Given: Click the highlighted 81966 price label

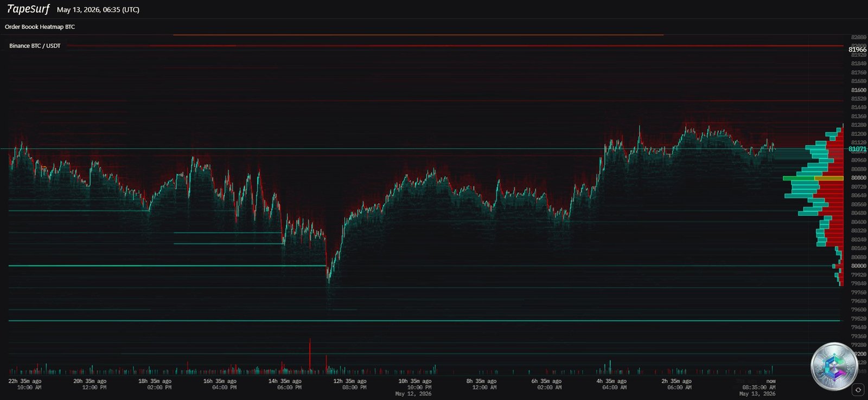Looking at the screenshot, I should tap(857, 49).
